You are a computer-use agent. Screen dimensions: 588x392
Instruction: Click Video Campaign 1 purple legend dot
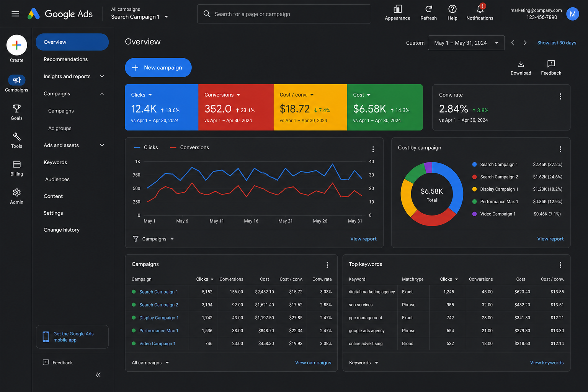(x=474, y=214)
